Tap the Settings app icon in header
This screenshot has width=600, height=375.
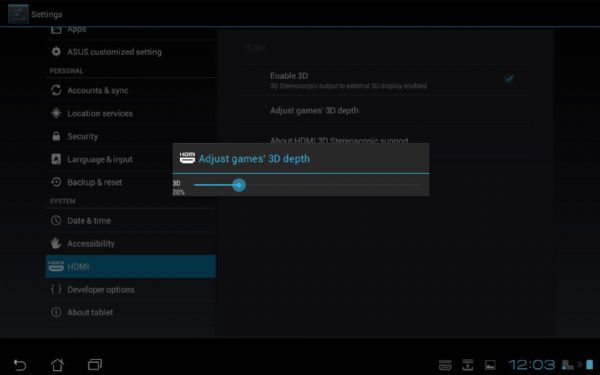(x=18, y=14)
